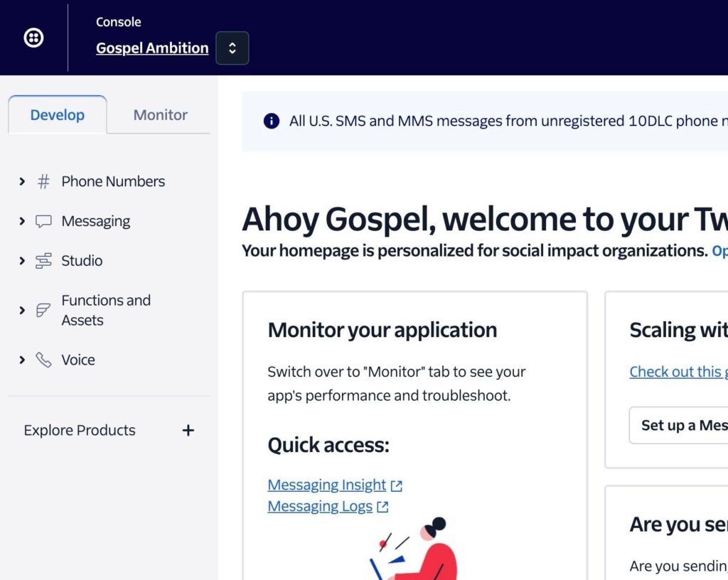Click the info icon in SMS banner

pos(271,121)
